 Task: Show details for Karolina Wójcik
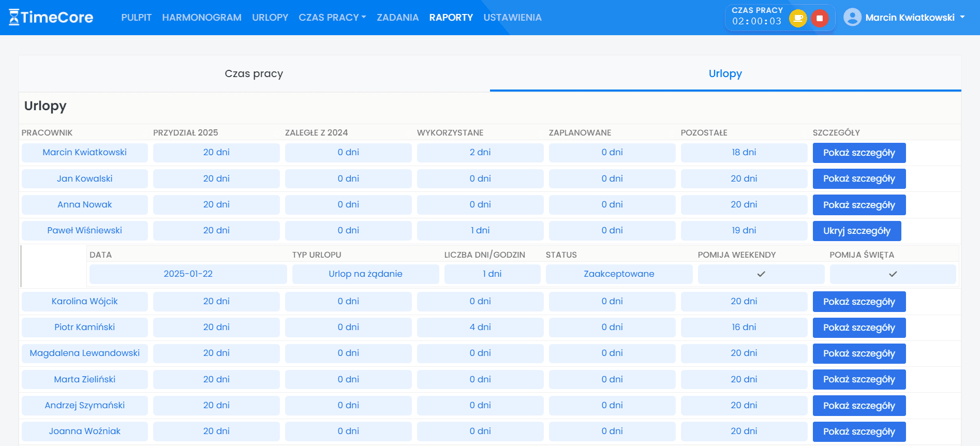pos(859,302)
